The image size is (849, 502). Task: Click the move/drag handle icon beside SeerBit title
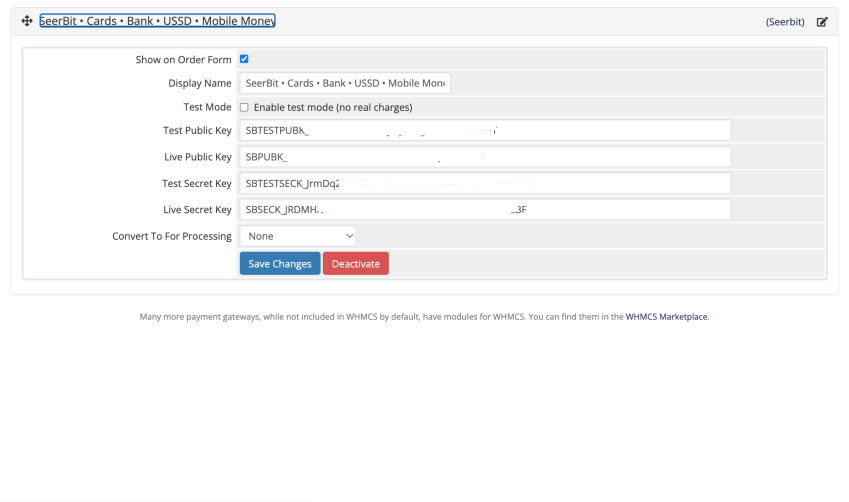[x=27, y=21]
